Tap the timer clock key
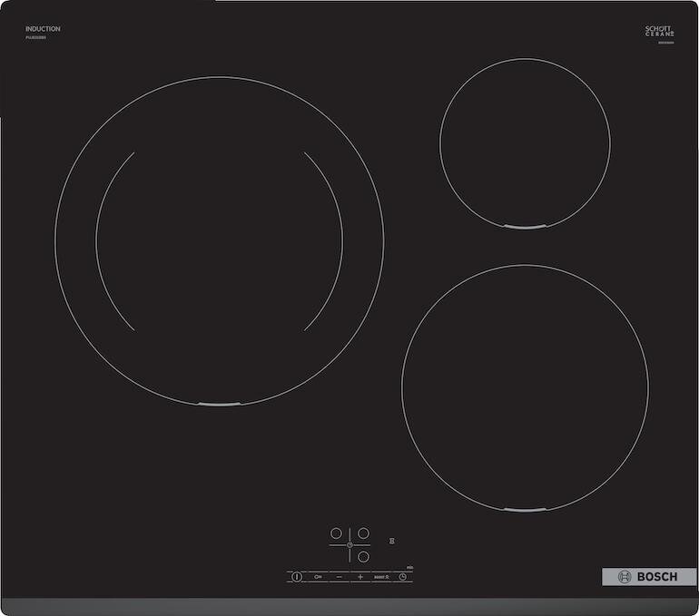The image size is (699, 616). (402, 577)
